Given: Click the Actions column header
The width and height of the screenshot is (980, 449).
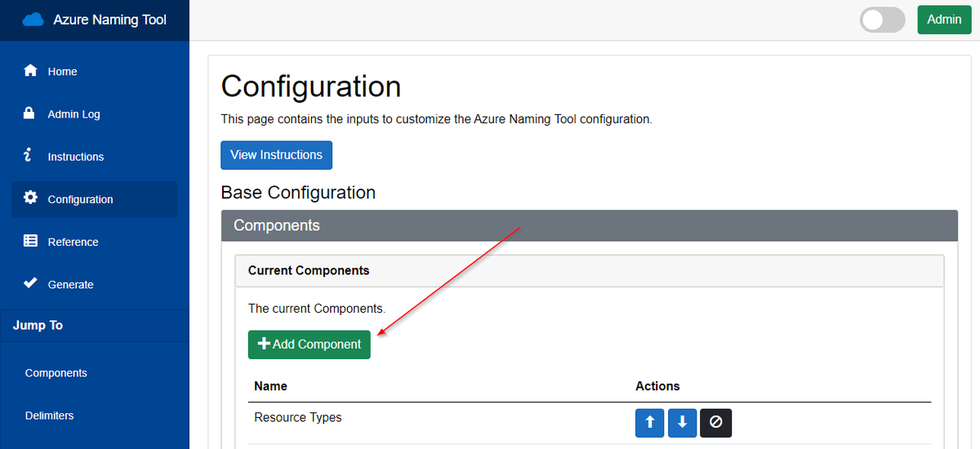Looking at the screenshot, I should coord(657,386).
